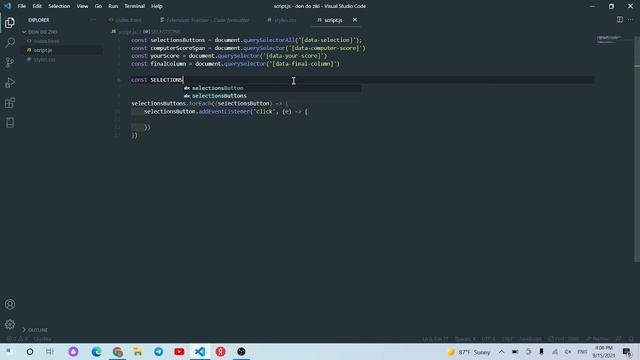The image size is (640, 360).
Task: Open the File menu
Action: (22, 6)
